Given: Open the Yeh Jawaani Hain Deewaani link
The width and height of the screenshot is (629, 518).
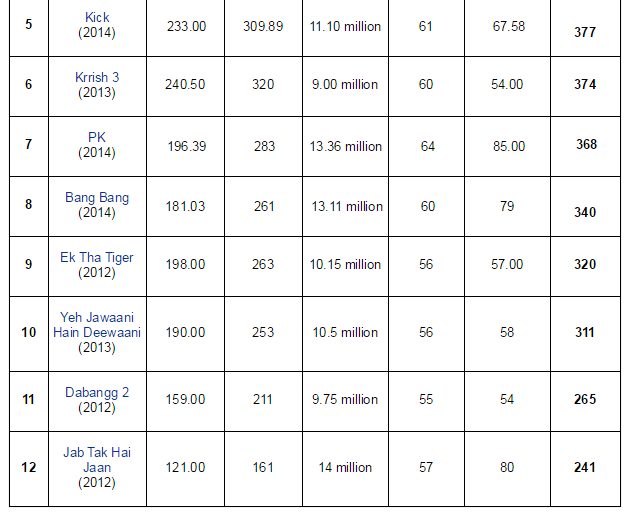Looking at the screenshot, I should point(97,325).
